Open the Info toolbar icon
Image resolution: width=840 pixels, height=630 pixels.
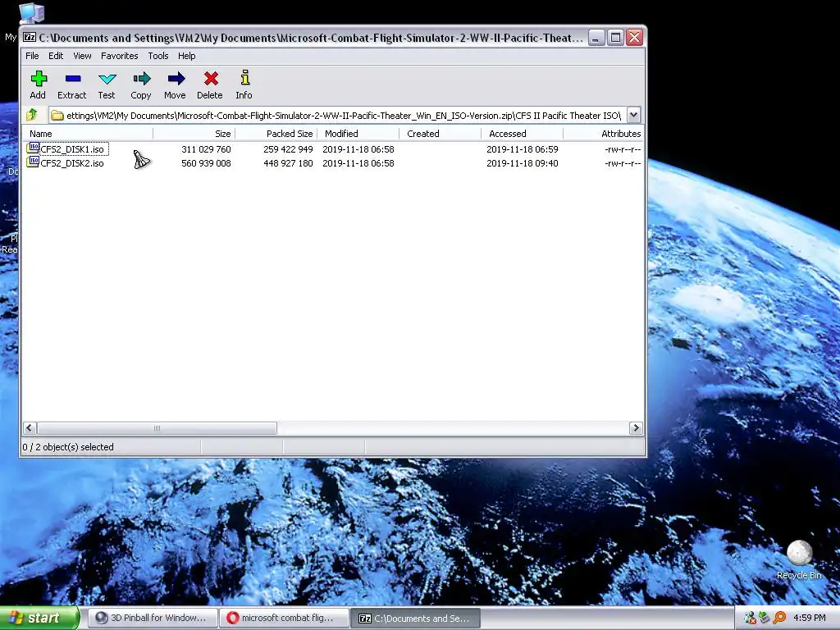click(x=244, y=78)
